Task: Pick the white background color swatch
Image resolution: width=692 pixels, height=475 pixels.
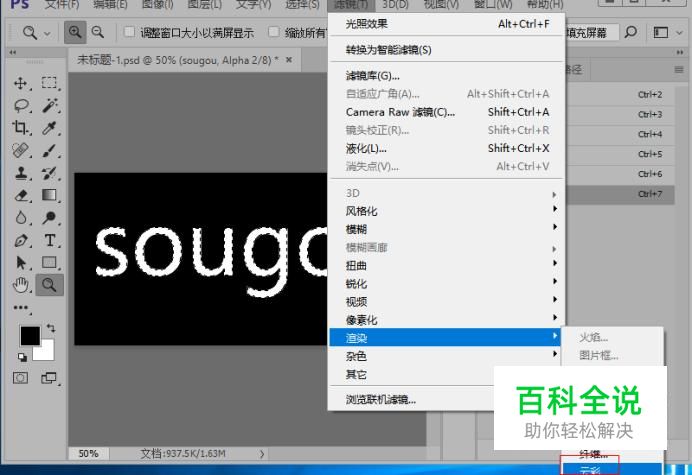Action: pyautogui.click(x=47, y=352)
